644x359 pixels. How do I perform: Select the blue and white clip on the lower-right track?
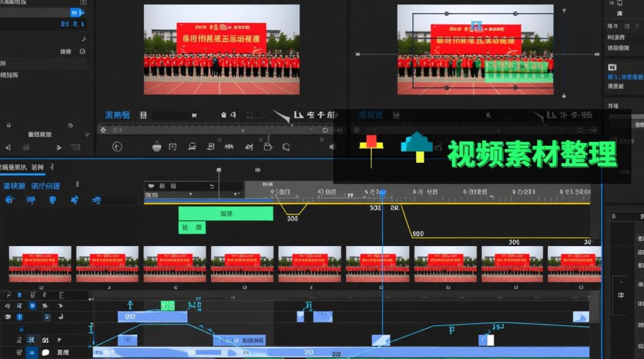point(486,340)
